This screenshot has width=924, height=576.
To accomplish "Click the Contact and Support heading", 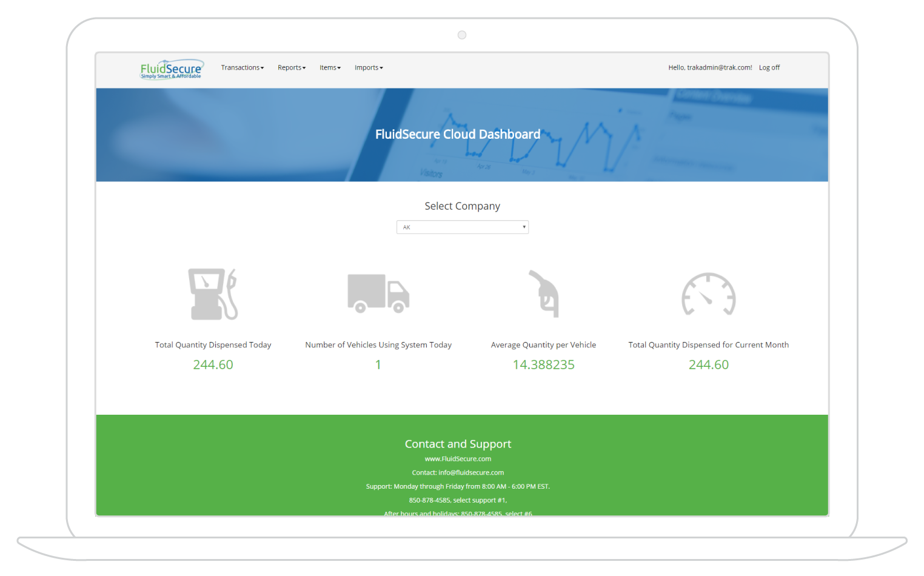I will coord(458,444).
